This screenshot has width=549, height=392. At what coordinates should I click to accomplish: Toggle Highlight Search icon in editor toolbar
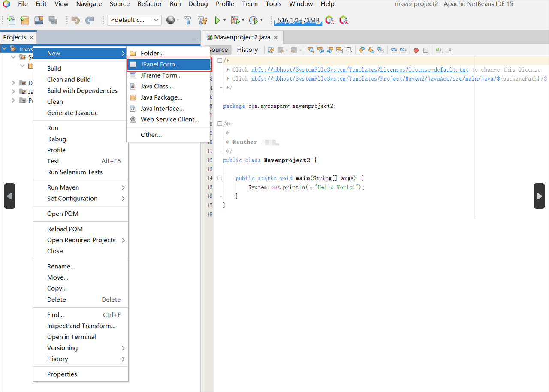click(x=339, y=50)
